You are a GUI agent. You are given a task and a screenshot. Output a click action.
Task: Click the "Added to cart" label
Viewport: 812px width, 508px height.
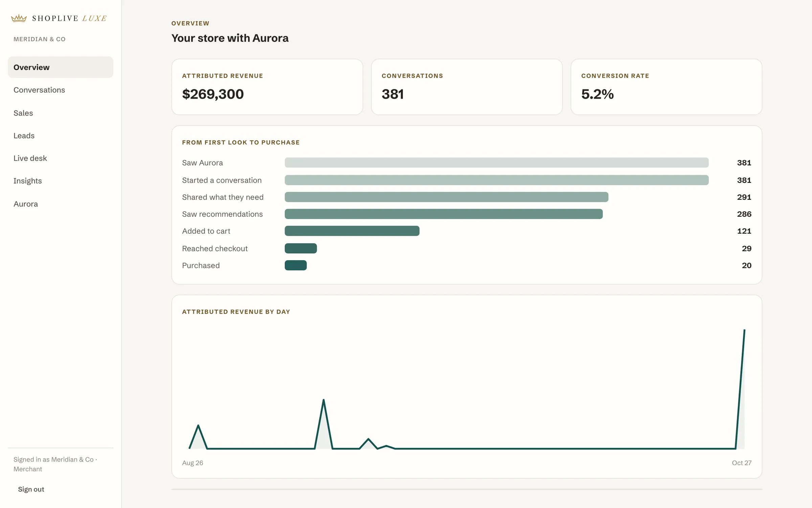point(206,231)
